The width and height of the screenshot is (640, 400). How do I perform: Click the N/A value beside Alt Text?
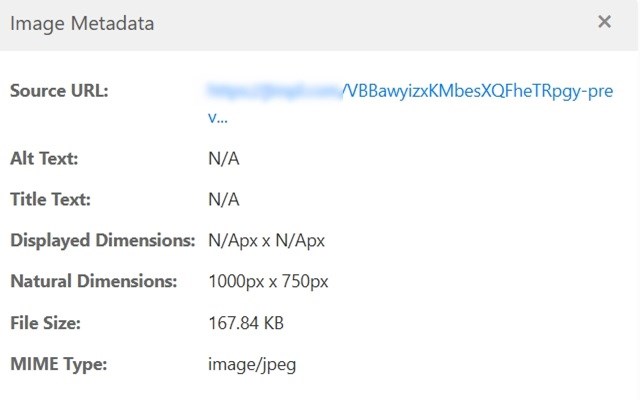[224, 159]
